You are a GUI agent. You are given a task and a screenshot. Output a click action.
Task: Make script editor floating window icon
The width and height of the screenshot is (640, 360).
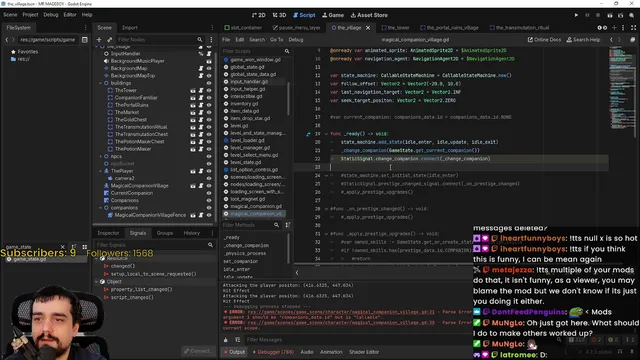pyautogui.click(x=632, y=40)
